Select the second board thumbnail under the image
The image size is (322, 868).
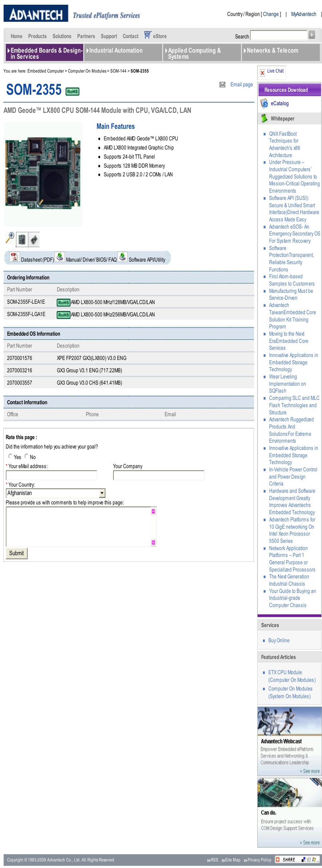coord(34,239)
